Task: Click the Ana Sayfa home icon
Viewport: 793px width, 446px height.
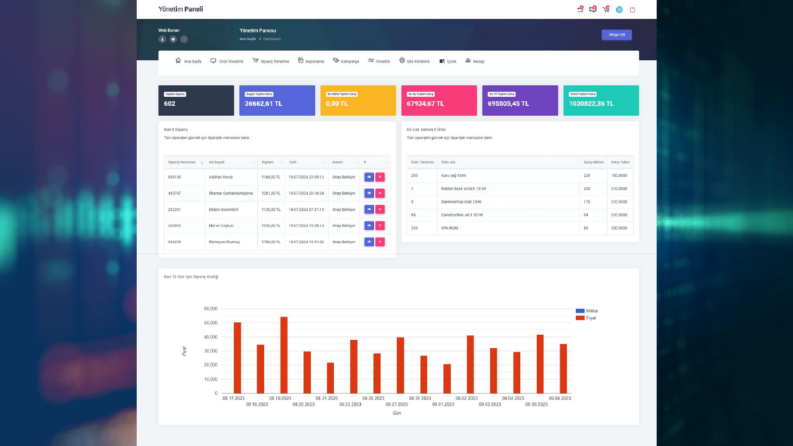Action: pos(178,61)
